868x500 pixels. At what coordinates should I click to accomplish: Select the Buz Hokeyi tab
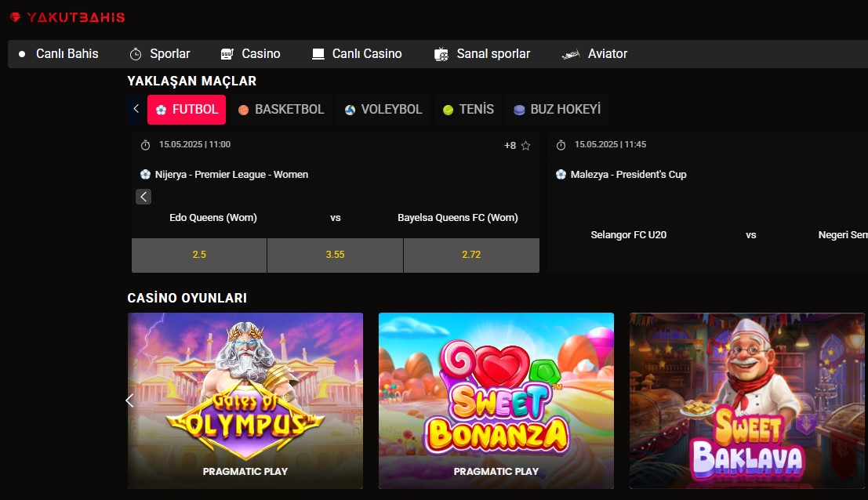[557, 110]
